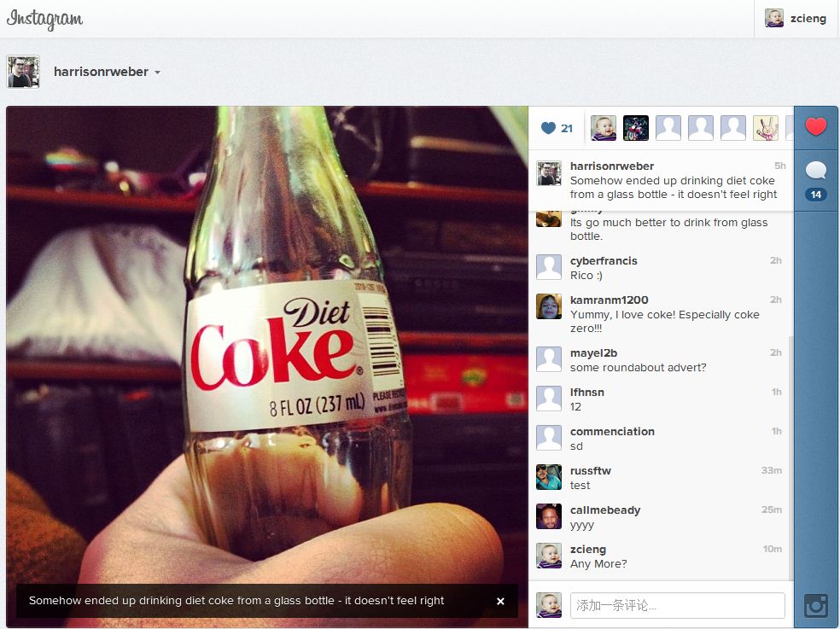
Task: Open kamranm1200 commenter profile
Action: click(x=610, y=300)
